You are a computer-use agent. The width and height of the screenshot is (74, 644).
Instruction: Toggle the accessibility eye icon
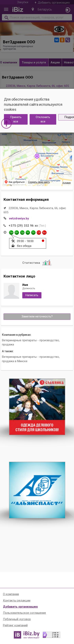[x=59, y=29]
